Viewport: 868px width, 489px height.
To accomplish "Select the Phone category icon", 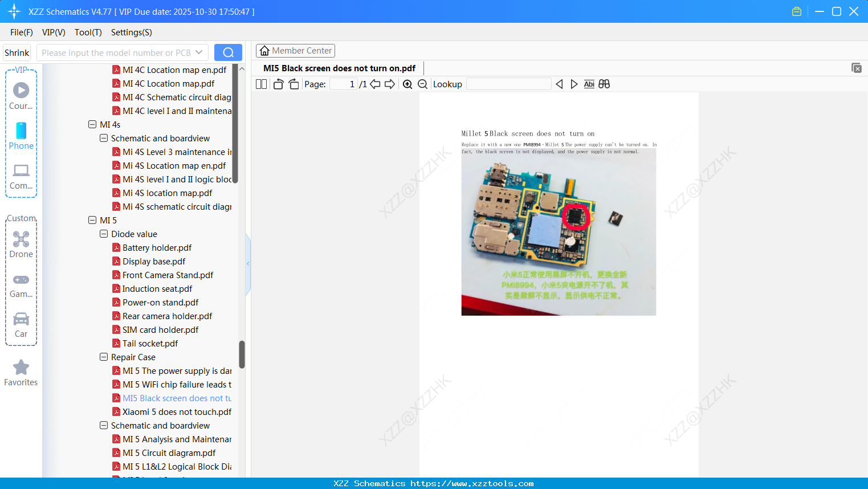I will tap(21, 136).
